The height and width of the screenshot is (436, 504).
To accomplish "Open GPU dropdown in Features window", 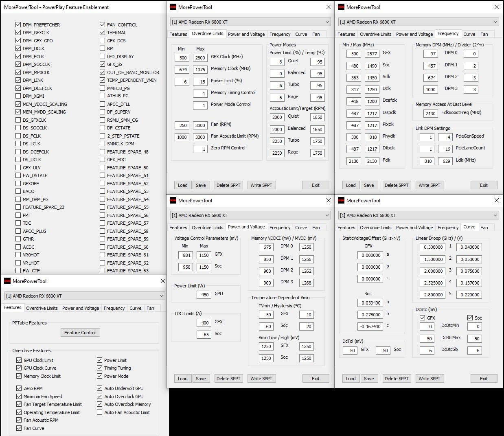I will pos(84,296).
